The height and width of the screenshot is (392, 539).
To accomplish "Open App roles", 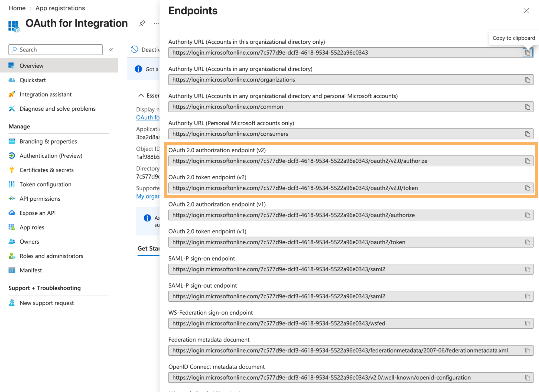I will 32,227.
